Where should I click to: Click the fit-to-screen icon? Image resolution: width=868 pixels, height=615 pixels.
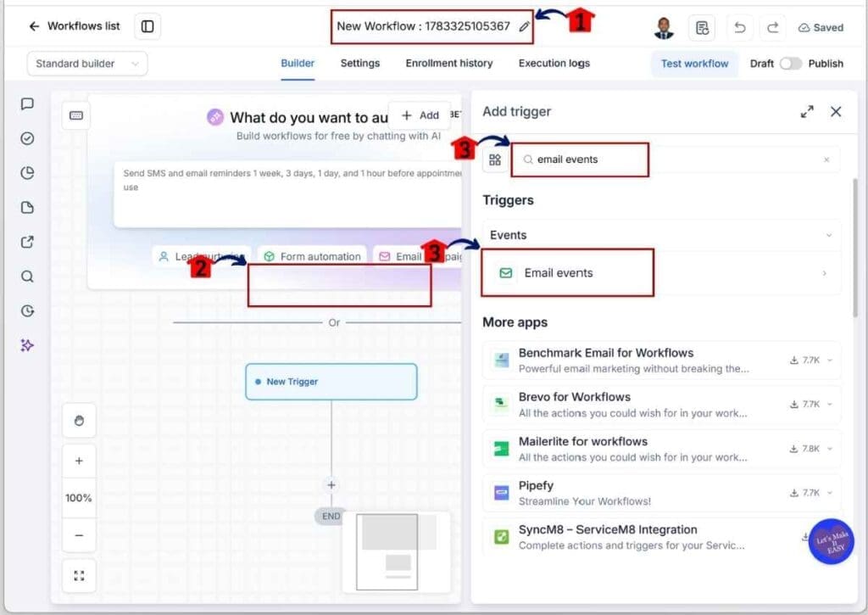(x=79, y=576)
